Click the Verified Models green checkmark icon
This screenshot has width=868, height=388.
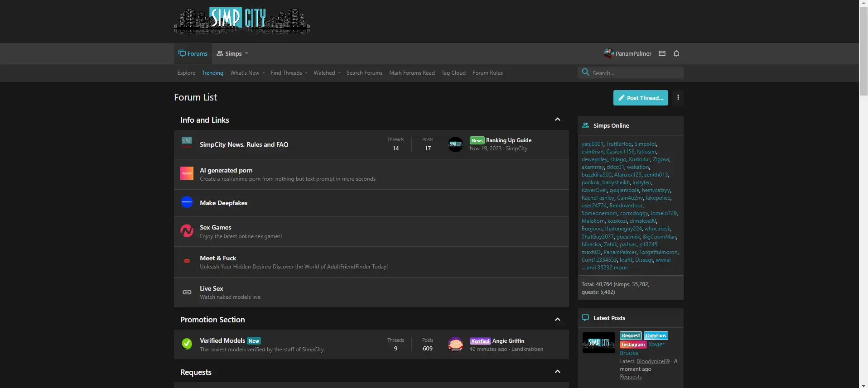pyautogui.click(x=187, y=344)
